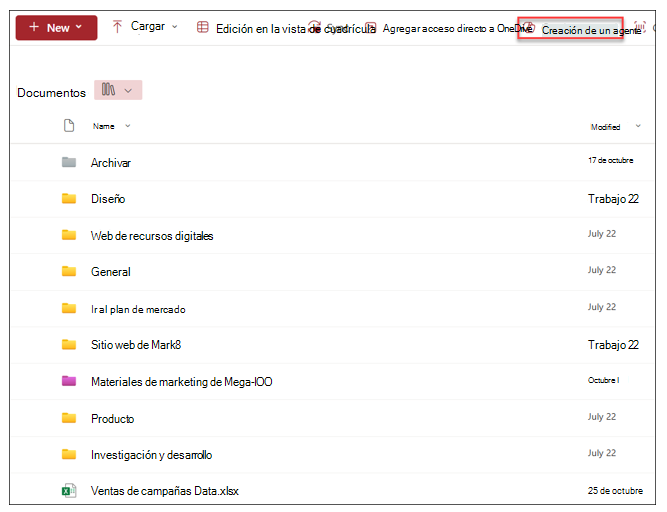Click the red New button
This screenshot has height=512, width=667.
[56, 28]
